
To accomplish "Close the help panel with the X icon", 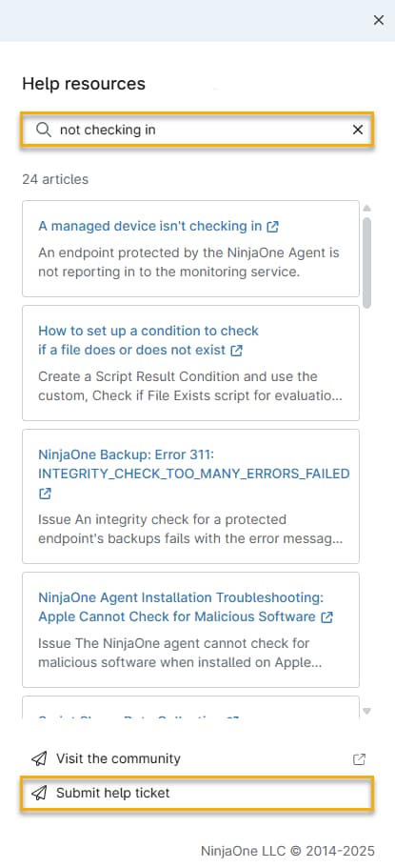I will coord(379,20).
